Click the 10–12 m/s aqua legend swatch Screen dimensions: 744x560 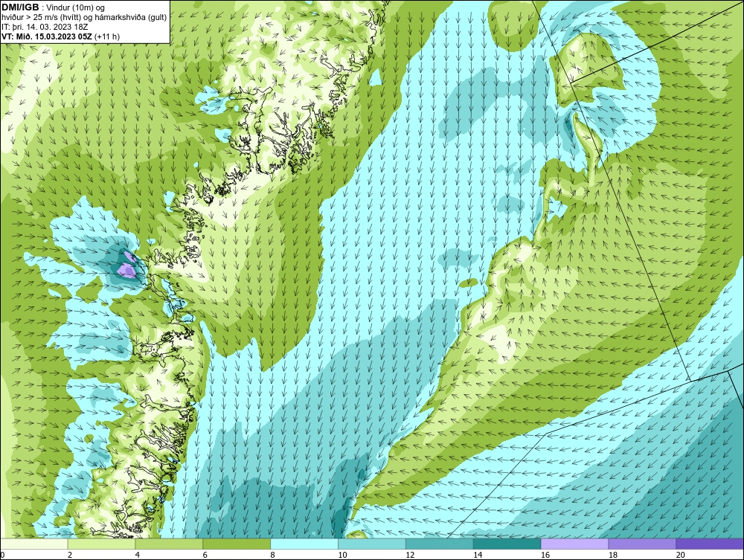coord(372,544)
